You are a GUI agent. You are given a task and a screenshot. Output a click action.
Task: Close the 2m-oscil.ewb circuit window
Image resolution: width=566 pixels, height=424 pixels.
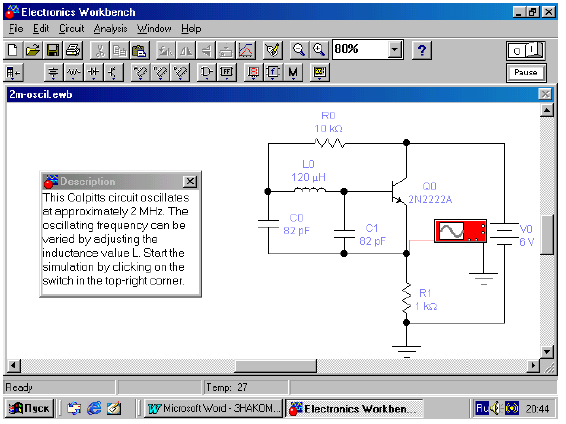(545, 95)
